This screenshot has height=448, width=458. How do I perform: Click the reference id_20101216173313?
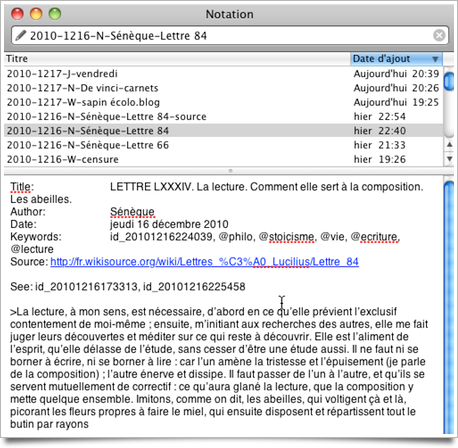pyautogui.click(x=86, y=287)
